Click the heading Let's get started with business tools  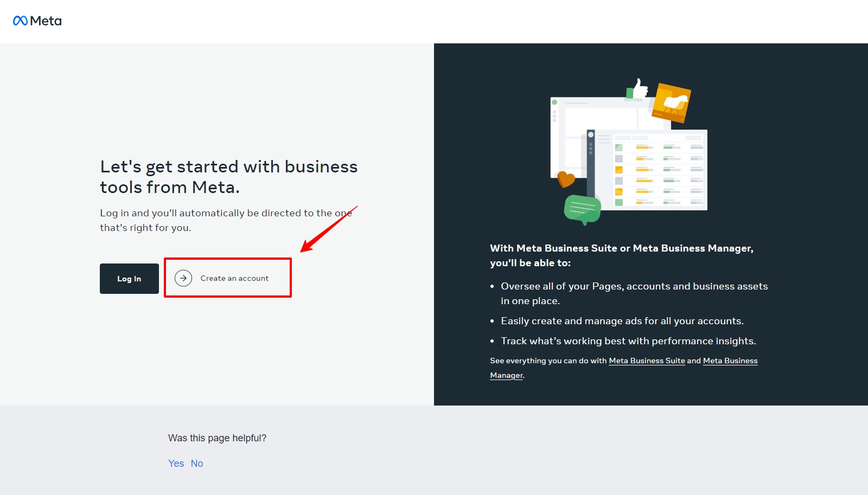coord(228,177)
